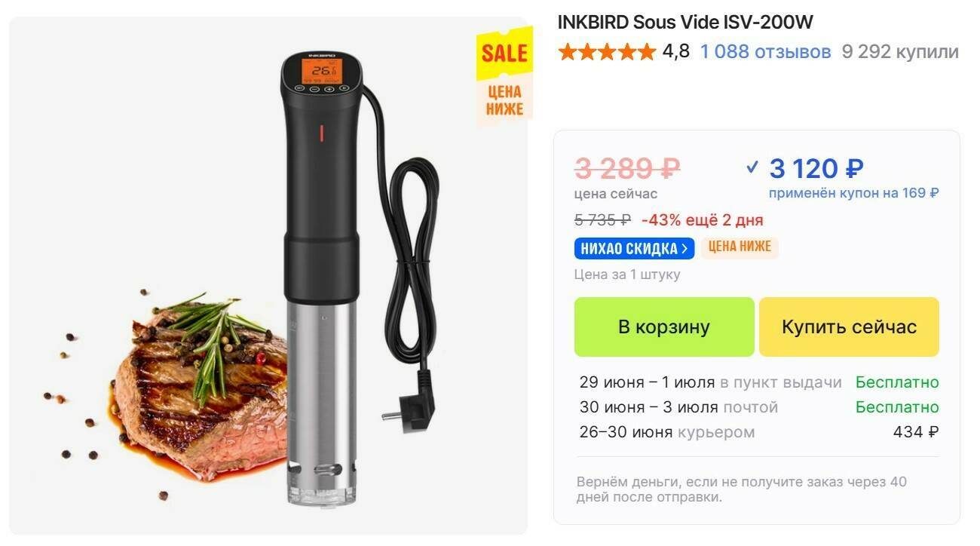Select the 3 120 ₽ coupon price
This screenshot has height=546, width=980.
[816, 168]
